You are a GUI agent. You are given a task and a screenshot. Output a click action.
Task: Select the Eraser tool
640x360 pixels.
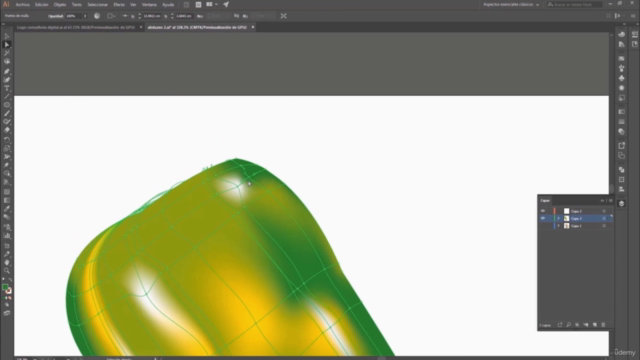click(7, 130)
